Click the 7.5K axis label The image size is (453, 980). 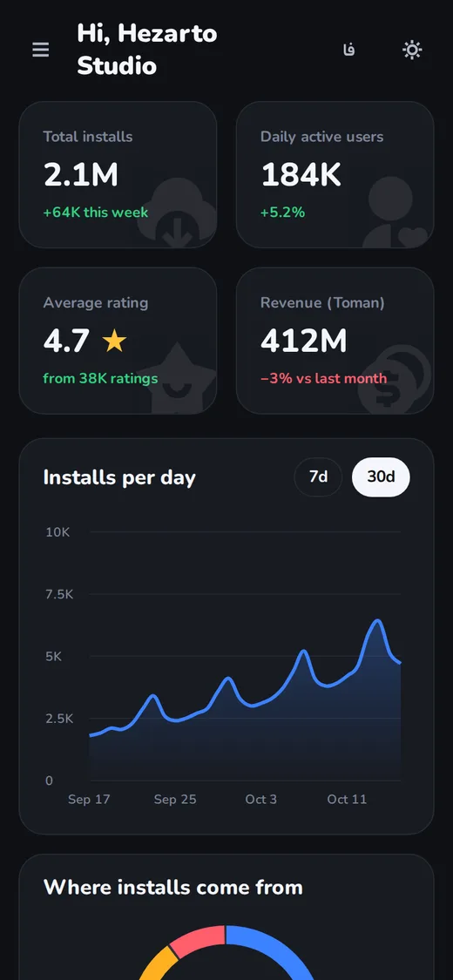59,594
